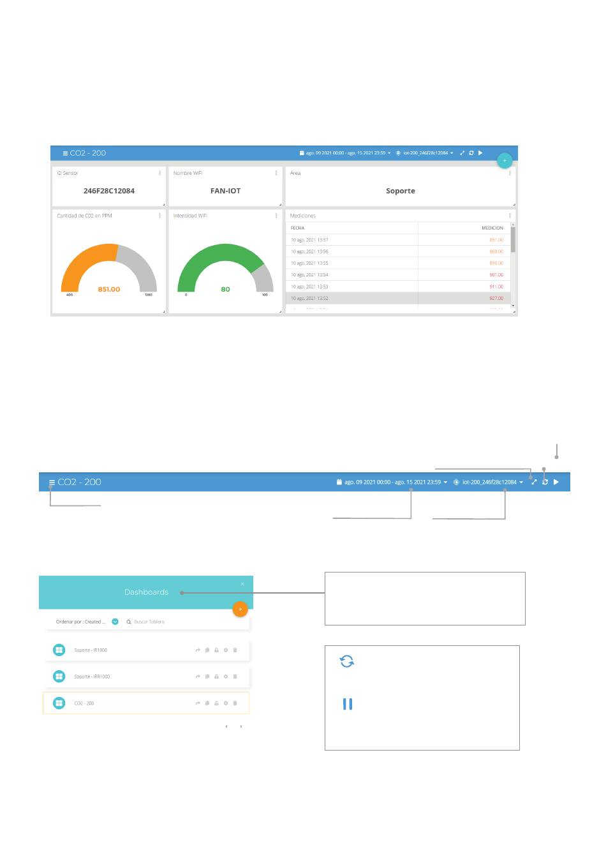The width and height of the screenshot is (606, 868).
Task: Click lock icon on CO2 - 200 row
Action: point(216,703)
